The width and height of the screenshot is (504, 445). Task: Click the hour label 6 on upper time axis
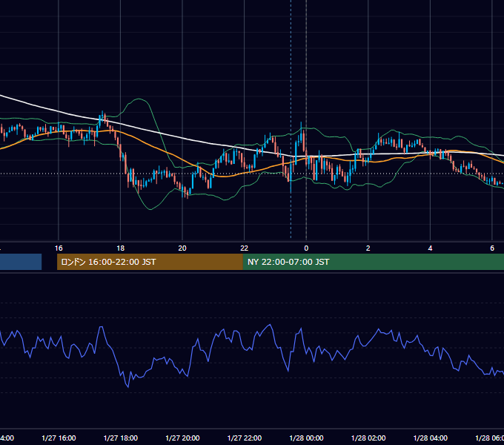tap(492, 248)
